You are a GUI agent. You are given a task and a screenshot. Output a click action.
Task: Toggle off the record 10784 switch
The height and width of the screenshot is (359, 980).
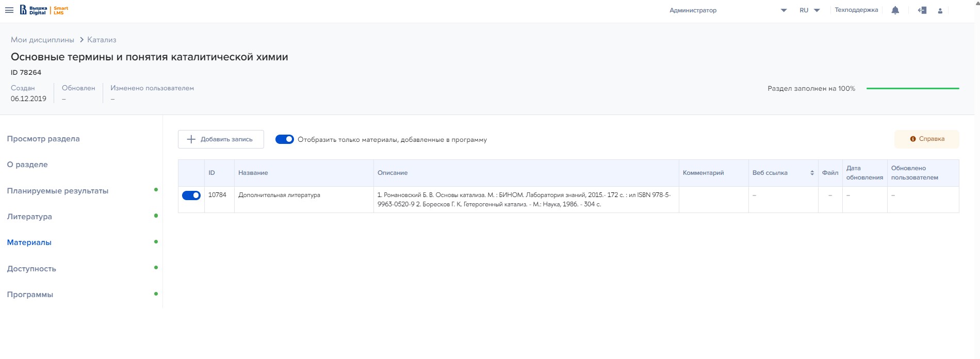pyautogui.click(x=191, y=195)
